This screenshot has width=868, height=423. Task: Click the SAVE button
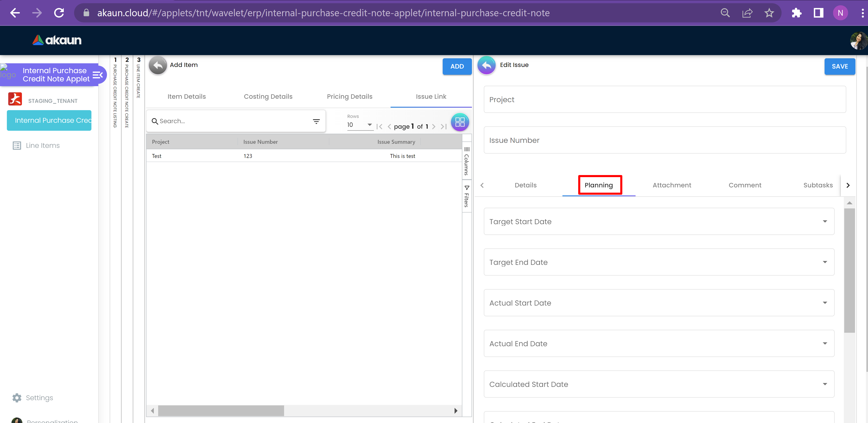839,67
